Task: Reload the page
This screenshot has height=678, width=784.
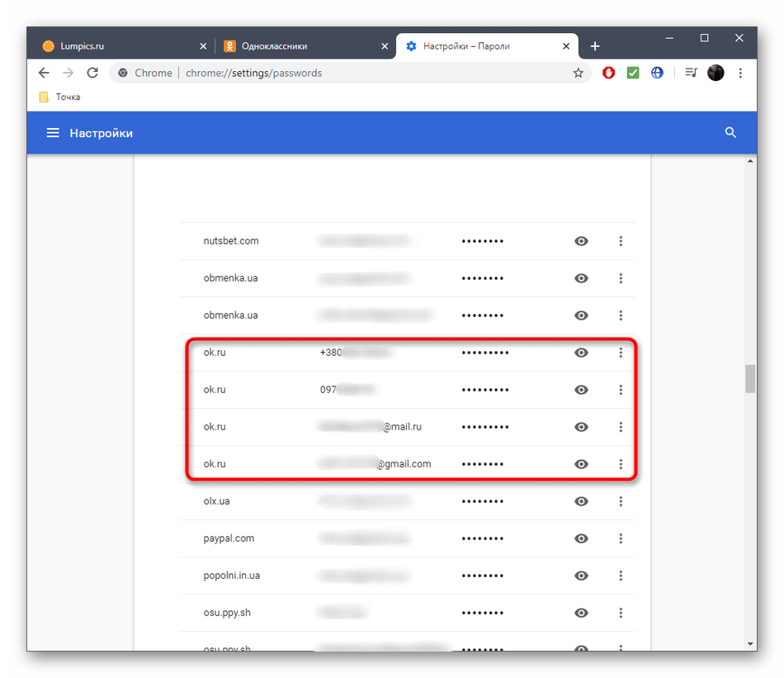Action: point(92,73)
